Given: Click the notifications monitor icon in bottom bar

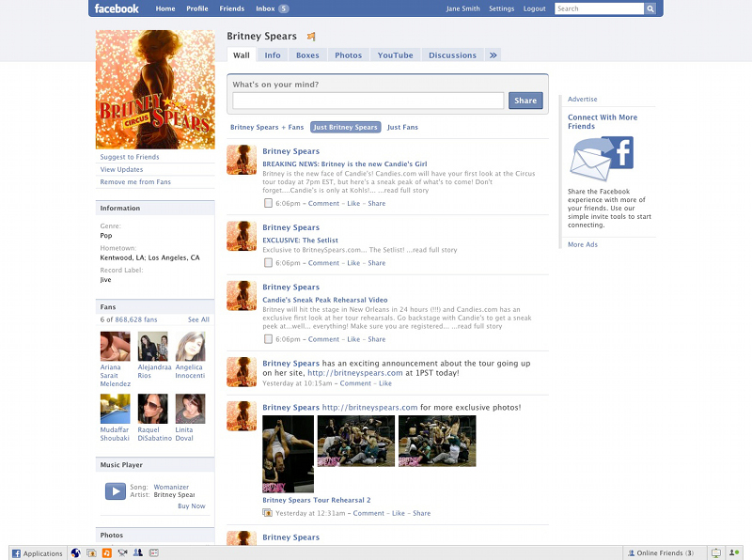Looking at the screenshot, I should pos(716,552).
